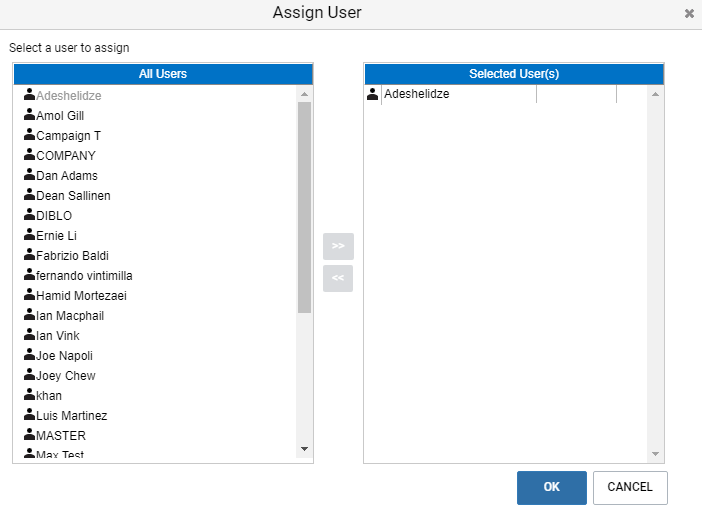Choose Ernie Li in All Users

56,236
